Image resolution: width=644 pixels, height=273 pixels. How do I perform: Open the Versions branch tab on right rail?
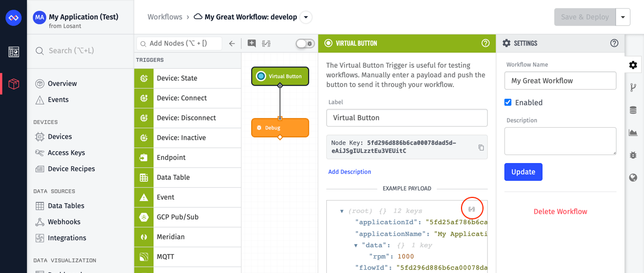tap(633, 87)
